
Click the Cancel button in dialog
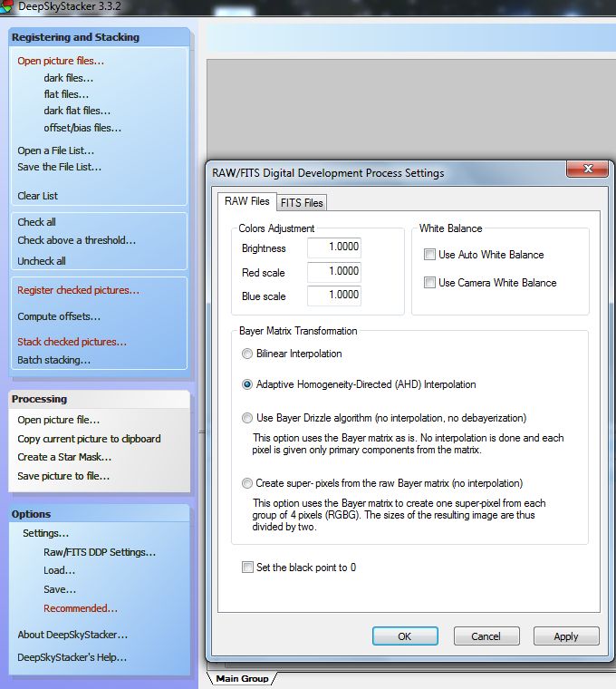click(486, 636)
